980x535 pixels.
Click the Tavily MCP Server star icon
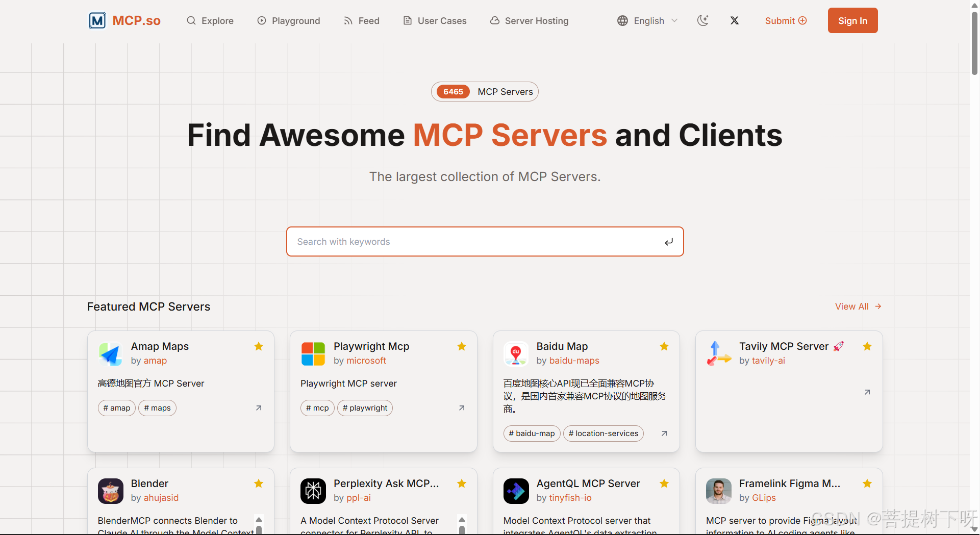pyautogui.click(x=867, y=347)
